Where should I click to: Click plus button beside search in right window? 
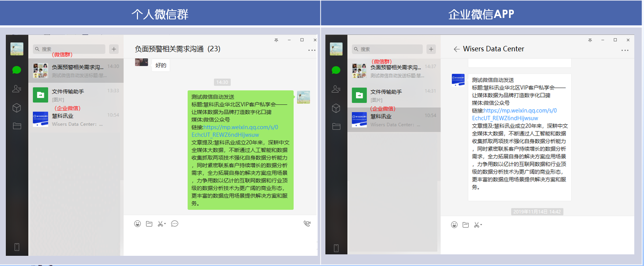click(x=431, y=49)
